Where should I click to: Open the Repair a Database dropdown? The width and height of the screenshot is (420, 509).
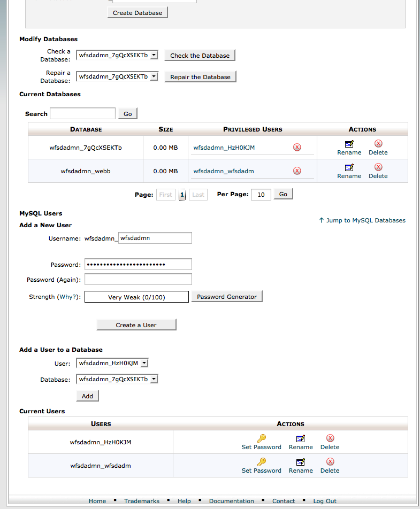point(117,76)
